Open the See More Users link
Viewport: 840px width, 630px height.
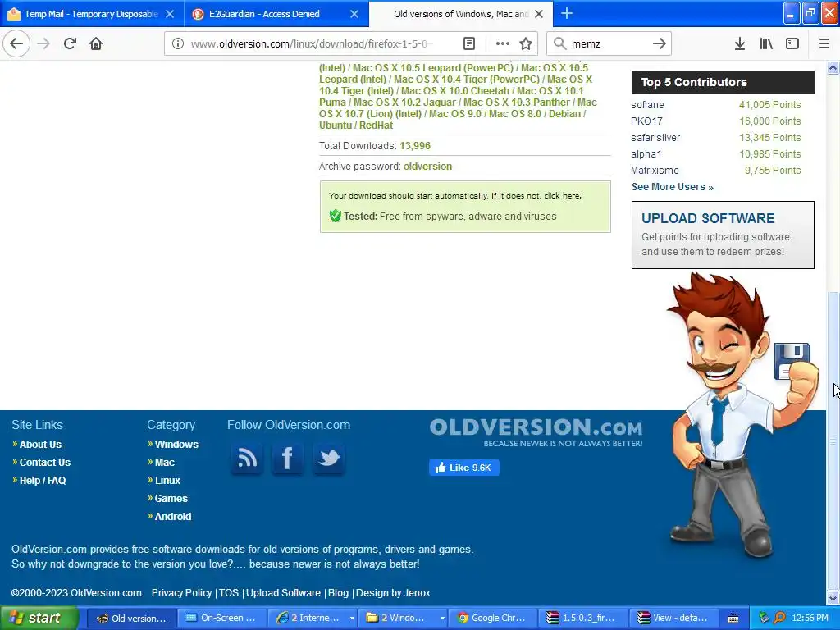pos(673,187)
